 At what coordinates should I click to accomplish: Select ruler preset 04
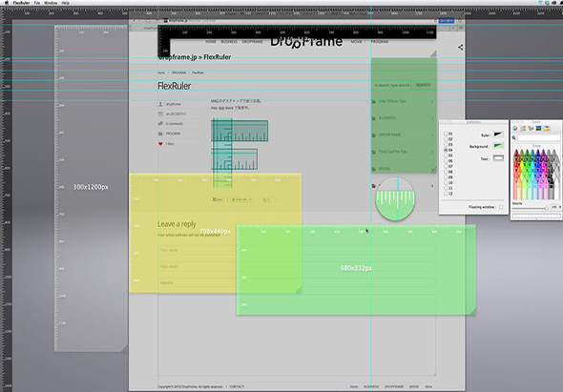click(x=446, y=150)
